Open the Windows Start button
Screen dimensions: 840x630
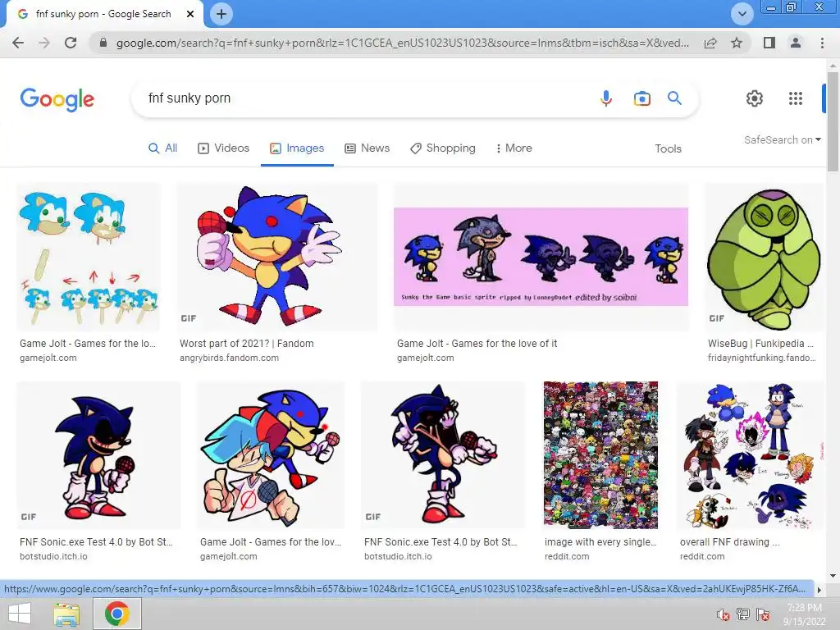click(20, 614)
